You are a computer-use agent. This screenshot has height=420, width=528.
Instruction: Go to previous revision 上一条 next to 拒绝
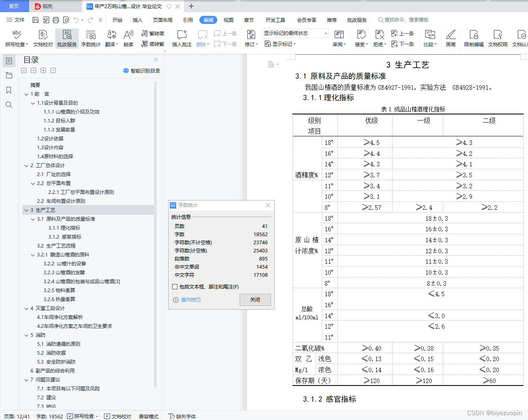click(402, 33)
